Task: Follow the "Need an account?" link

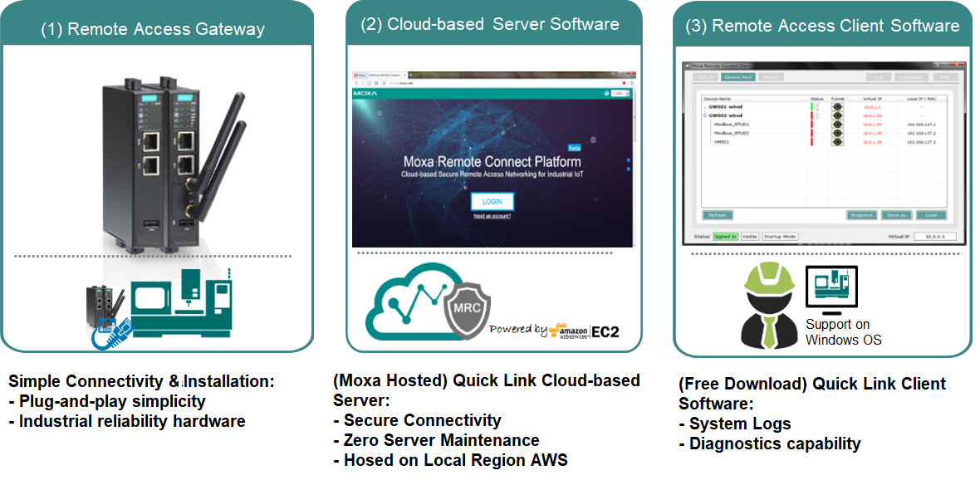Action: [492, 217]
